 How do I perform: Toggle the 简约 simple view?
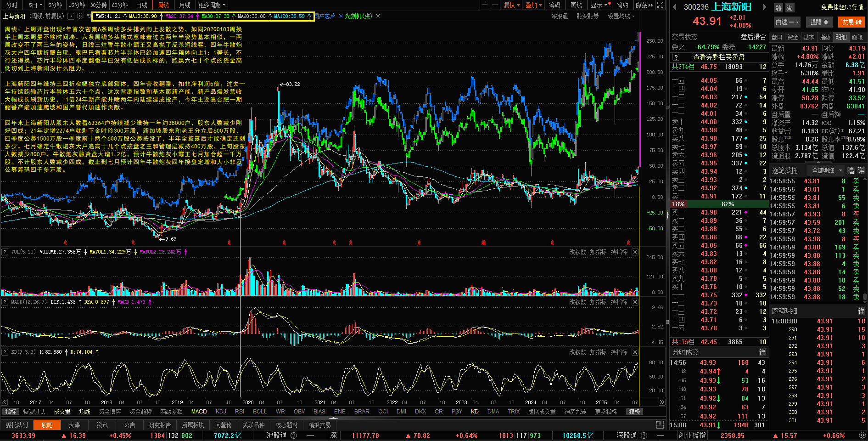622,5
